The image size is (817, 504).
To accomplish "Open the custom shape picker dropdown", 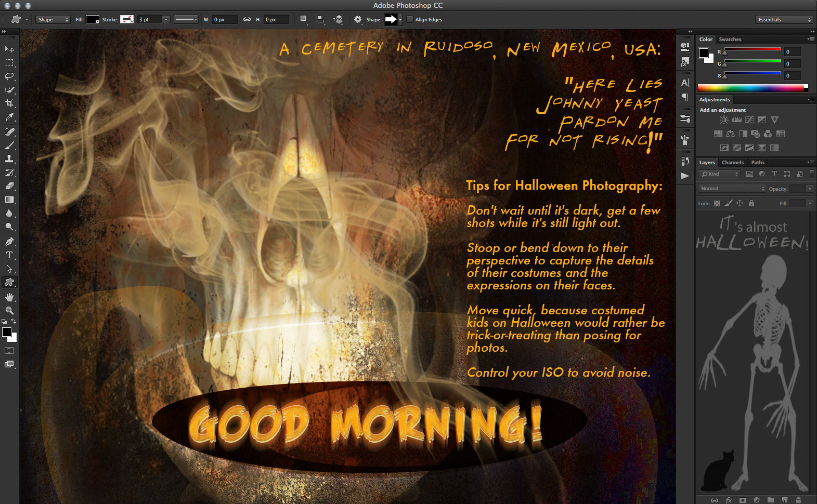I will click(x=400, y=20).
